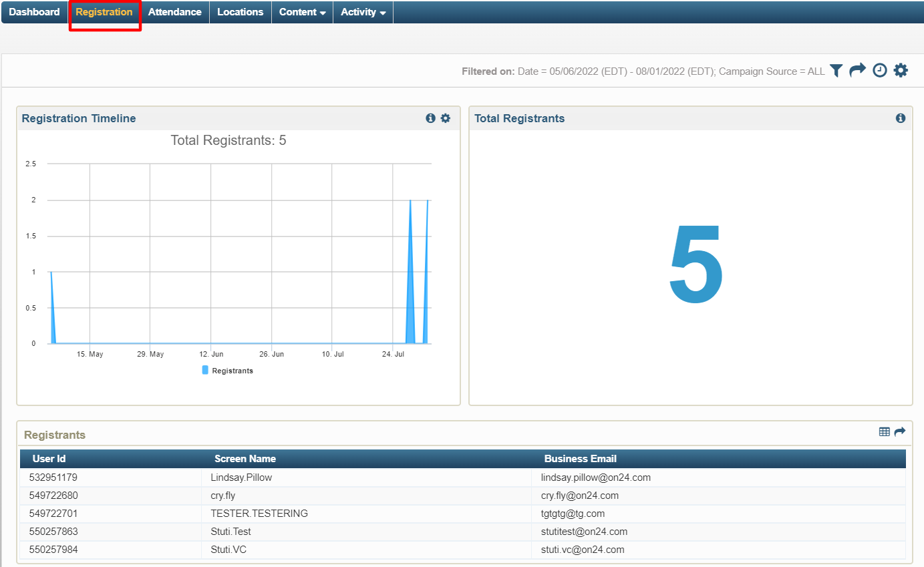This screenshot has height=567, width=924.
Task: Click user id 549722701
Action: click(53, 514)
